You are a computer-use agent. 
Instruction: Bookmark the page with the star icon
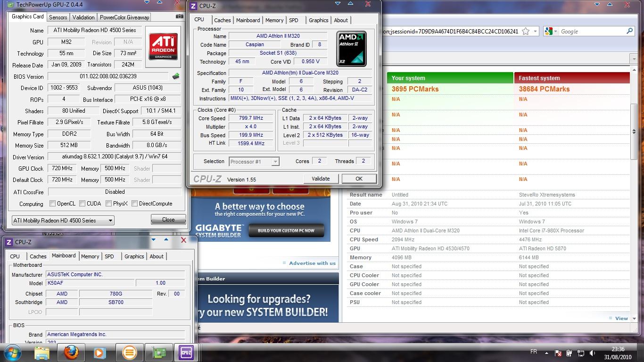point(526,32)
